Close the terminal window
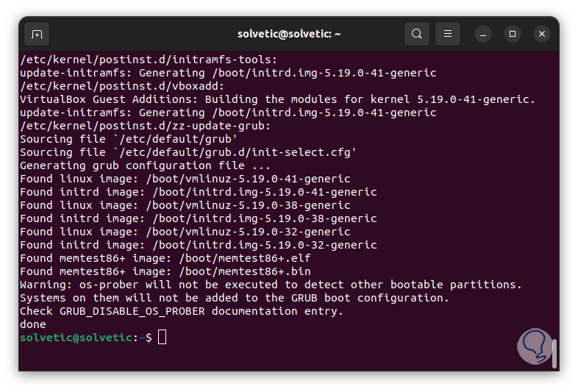The height and width of the screenshot is (392, 578). (x=542, y=34)
